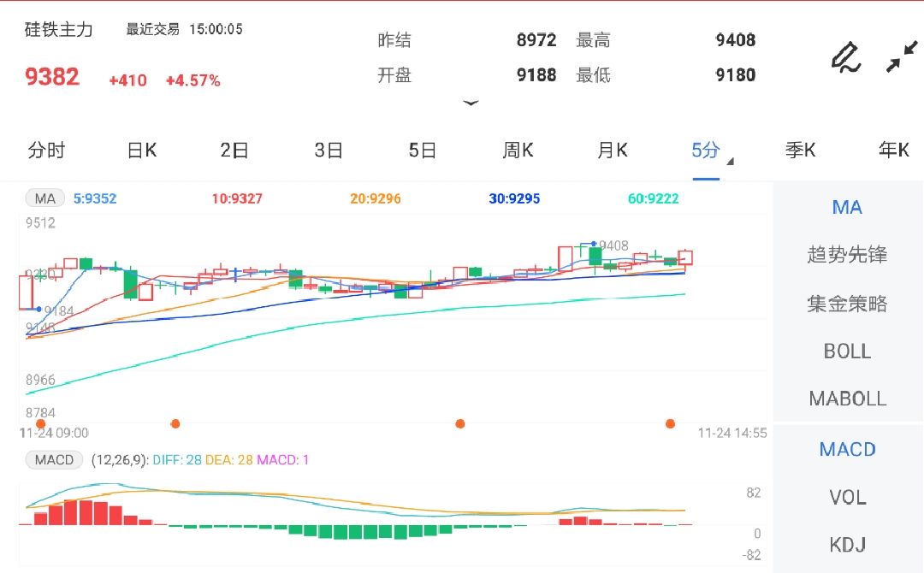Click the DIFF: 28 readout

pos(177,460)
